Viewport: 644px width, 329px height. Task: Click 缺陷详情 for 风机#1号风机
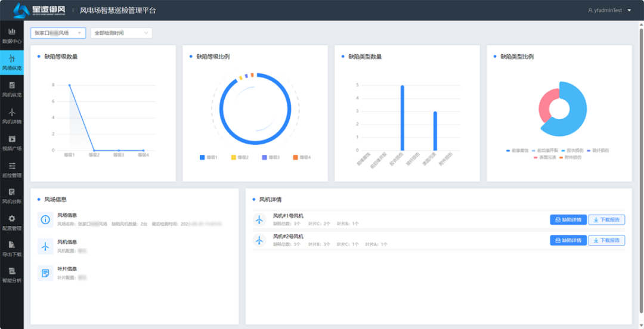click(568, 220)
